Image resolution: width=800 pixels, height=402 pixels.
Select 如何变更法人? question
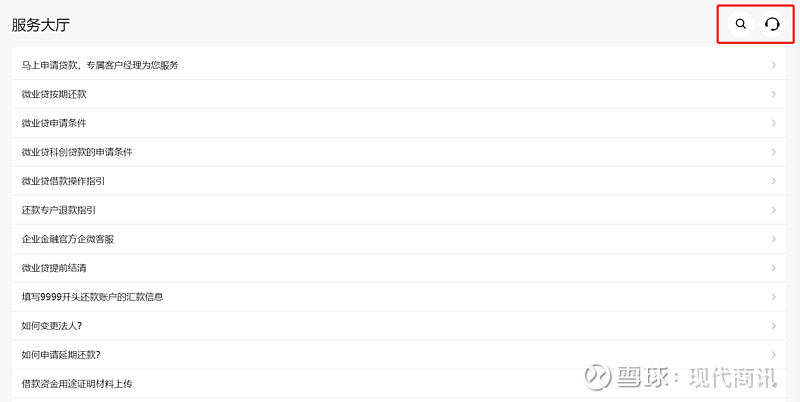point(398,326)
